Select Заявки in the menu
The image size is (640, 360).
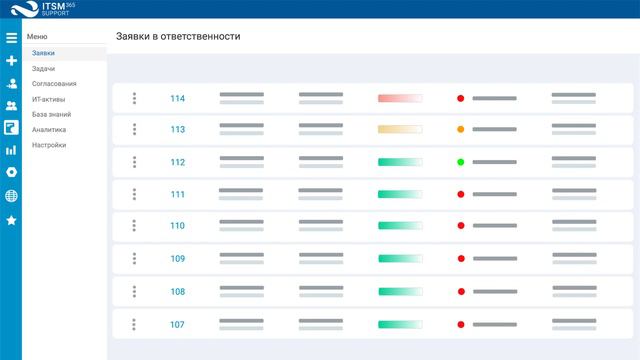pyautogui.click(x=64, y=53)
